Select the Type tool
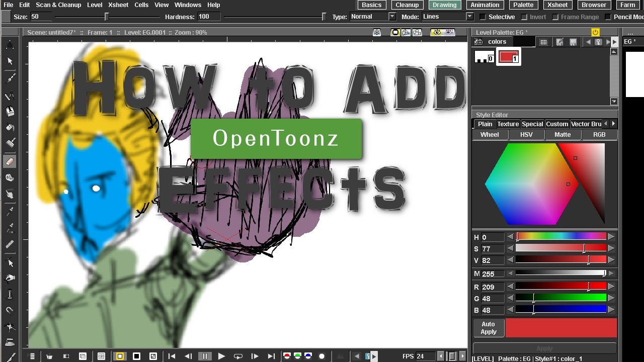Screen dimensions: 644x362 10,111
